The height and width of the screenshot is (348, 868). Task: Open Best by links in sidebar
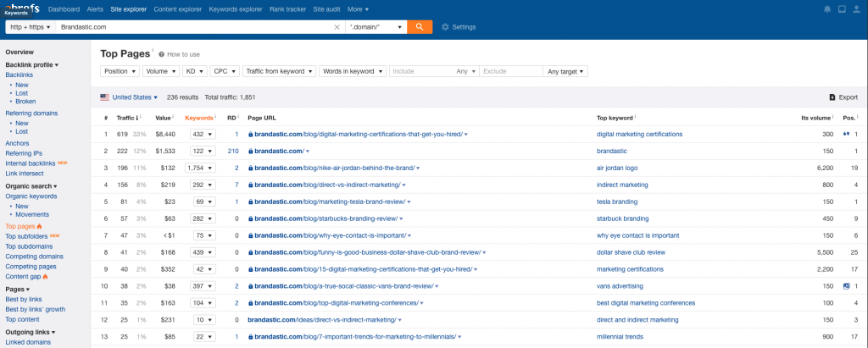[x=24, y=299]
